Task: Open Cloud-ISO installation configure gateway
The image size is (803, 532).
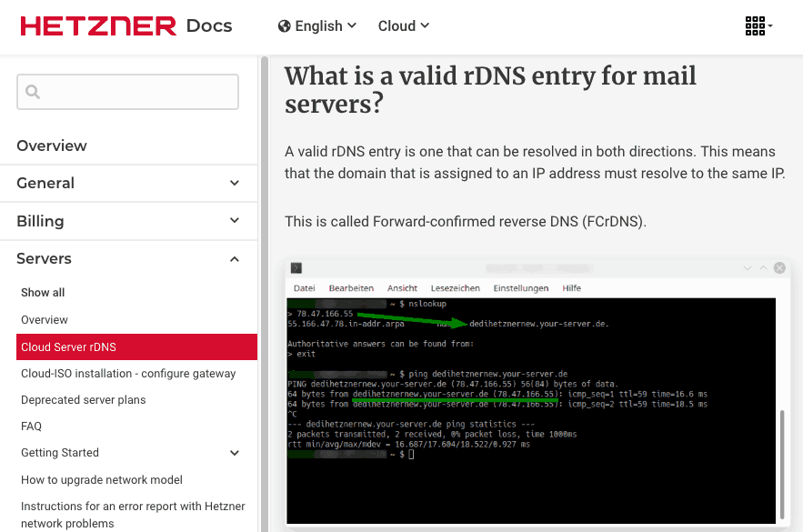Action: point(128,374)
